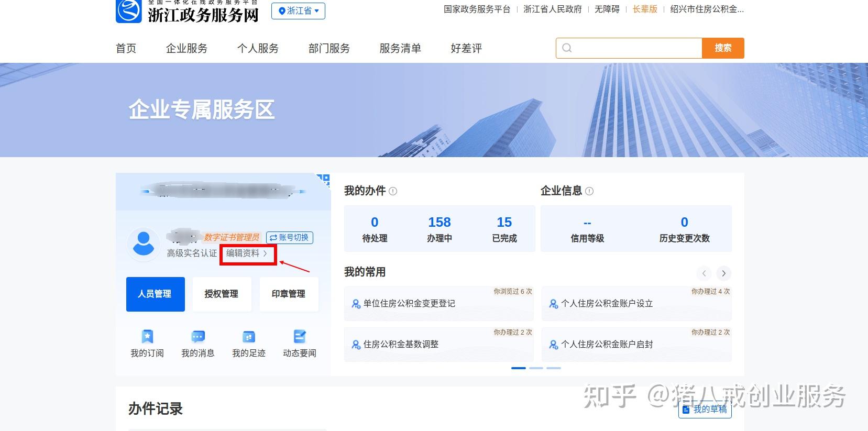
Task: Open 我的足迹 footprint icon
Action: click(249, 337)
